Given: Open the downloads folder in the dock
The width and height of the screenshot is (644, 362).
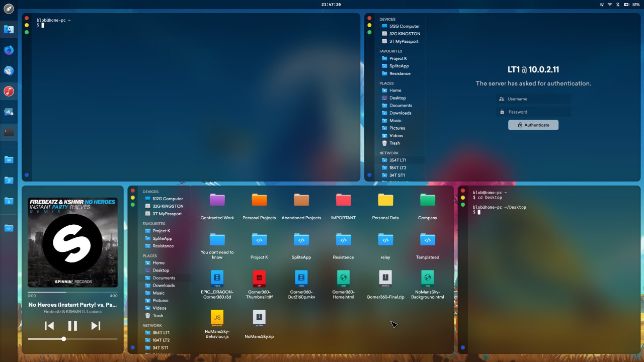Looking at the screenshot, I should [x=9, y=201].
